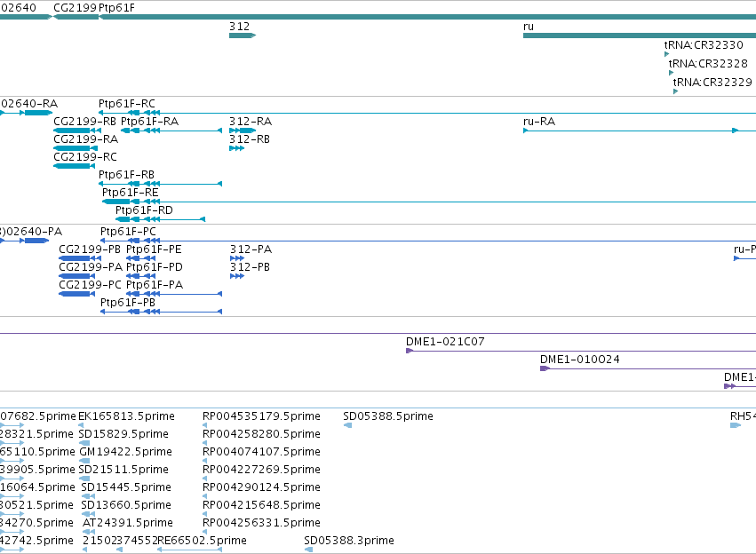Open the SD21511.5prime EST label

(123, 470)
